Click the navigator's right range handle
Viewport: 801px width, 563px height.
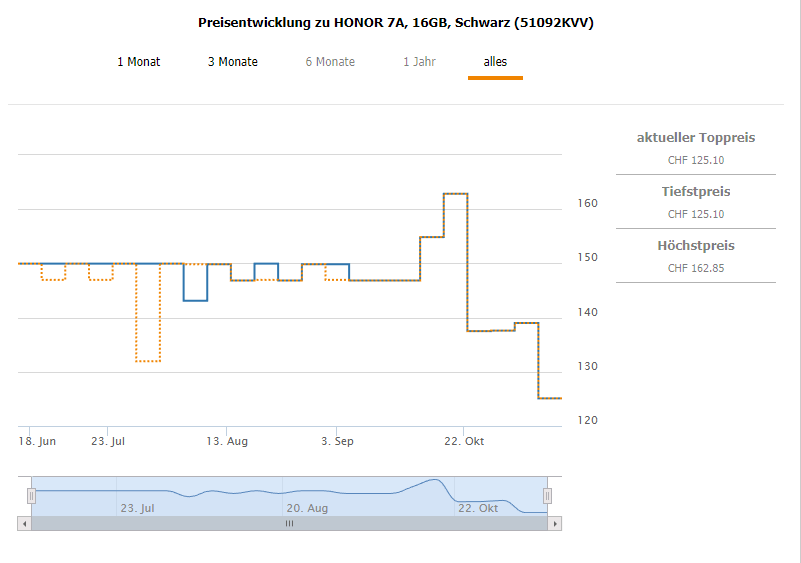pyautogui.click(x=547, y=495)
